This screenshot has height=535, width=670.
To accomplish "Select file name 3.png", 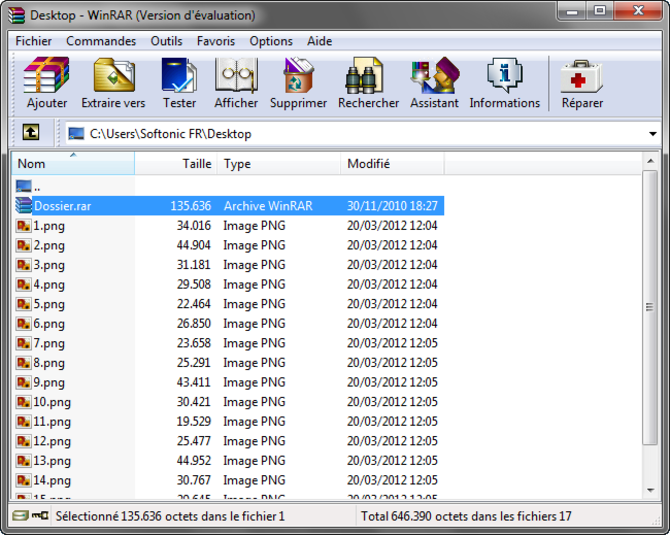I will click(49, 265).
